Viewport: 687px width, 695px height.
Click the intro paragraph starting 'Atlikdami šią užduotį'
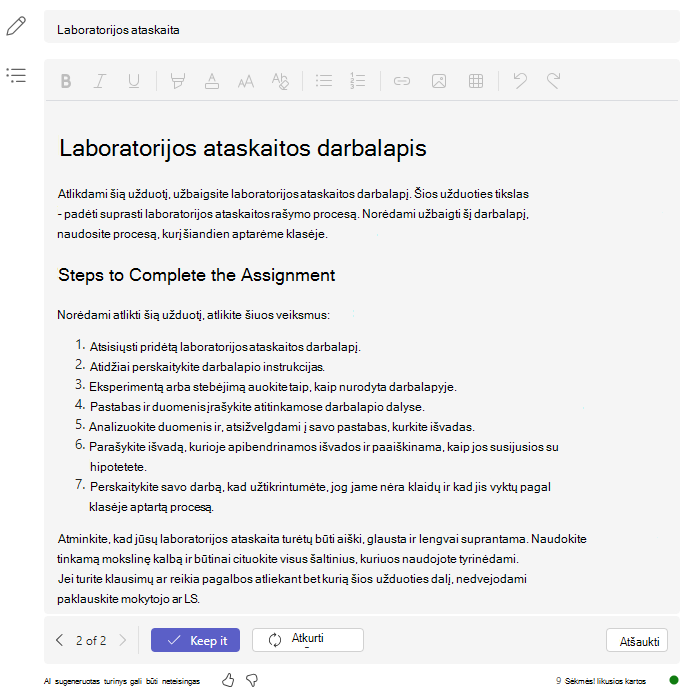pyautogui.click(x=293, y=214)
